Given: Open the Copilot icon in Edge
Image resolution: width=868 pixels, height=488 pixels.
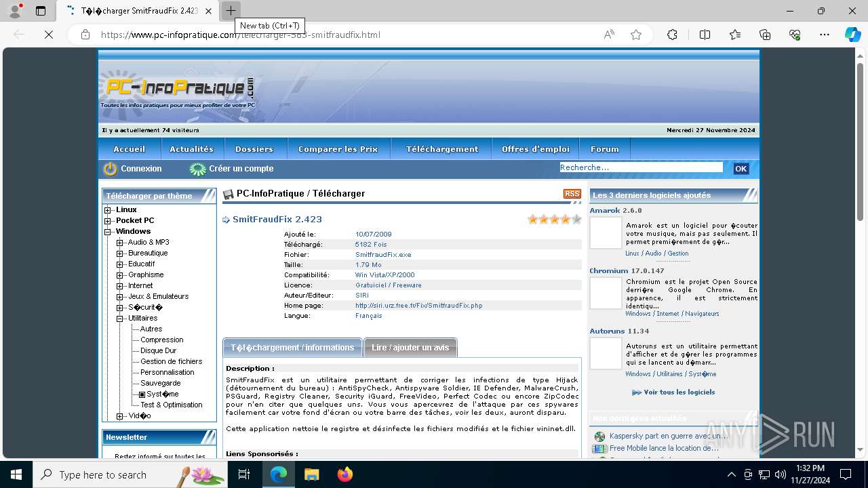Looking at the screenshot, I should coord(852,35).
